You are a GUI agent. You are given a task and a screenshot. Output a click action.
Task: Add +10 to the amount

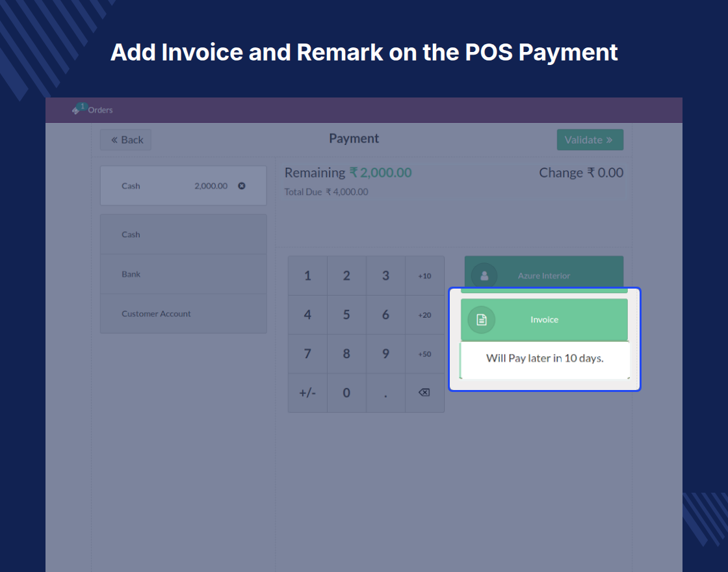pos(424,276)
